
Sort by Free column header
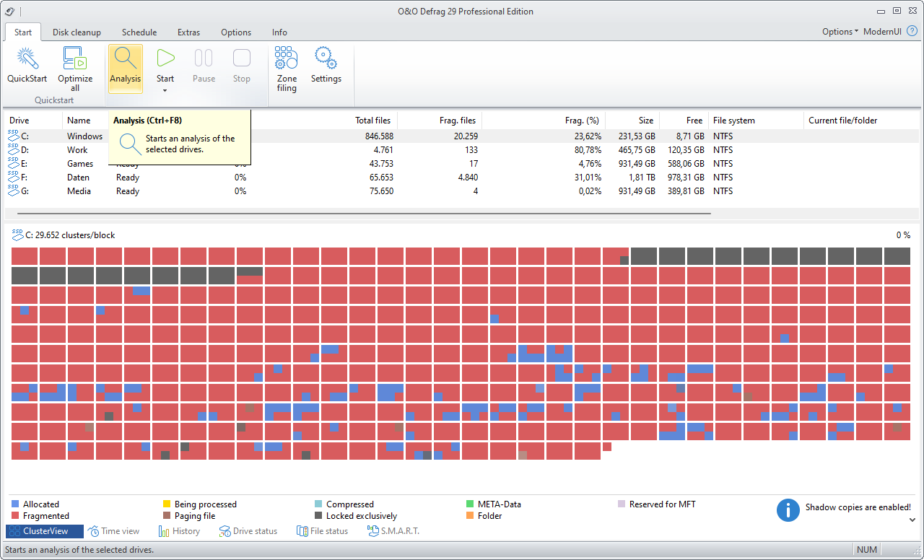click(694, 121)
